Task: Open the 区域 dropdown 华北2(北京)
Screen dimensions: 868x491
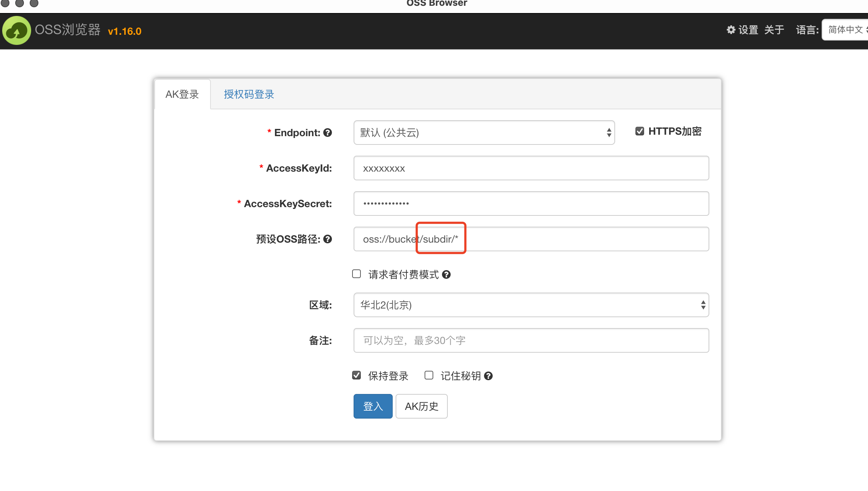Action: pos(531,305)
